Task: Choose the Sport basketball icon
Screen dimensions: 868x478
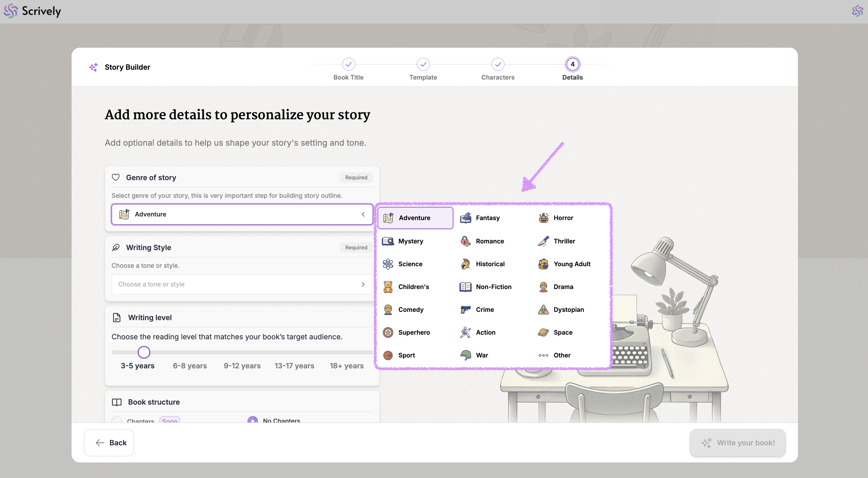Action: 388,355
